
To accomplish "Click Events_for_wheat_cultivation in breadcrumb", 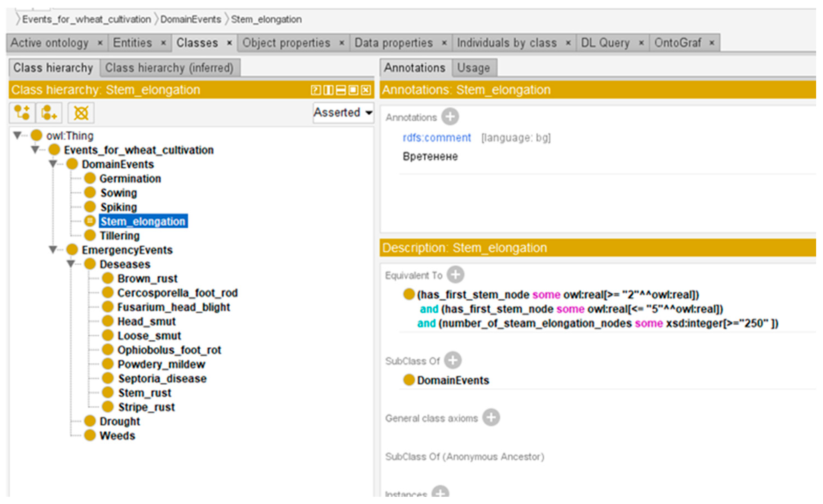I will pyautogui.click(x=86, y=19).
